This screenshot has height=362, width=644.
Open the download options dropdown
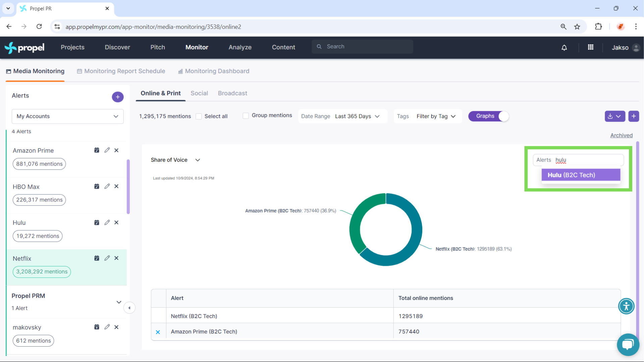615,116
